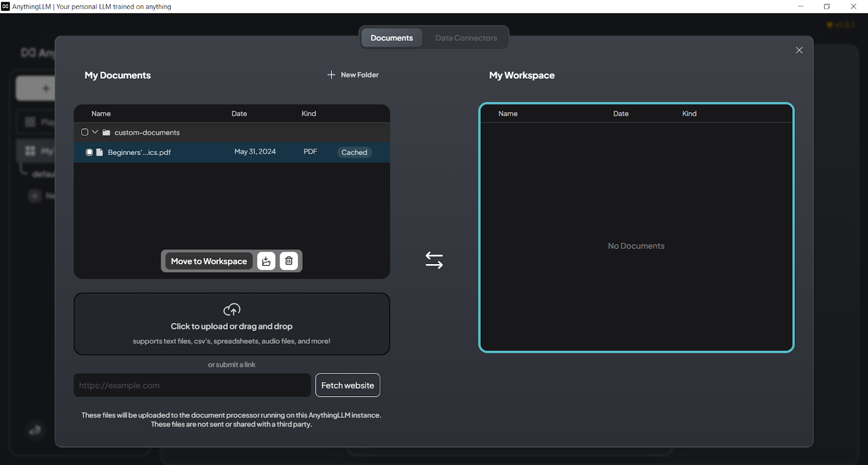This screenshot has height=465, width=868.
Task: Click the Name column header in My Documents
Action: coord(101,114)
